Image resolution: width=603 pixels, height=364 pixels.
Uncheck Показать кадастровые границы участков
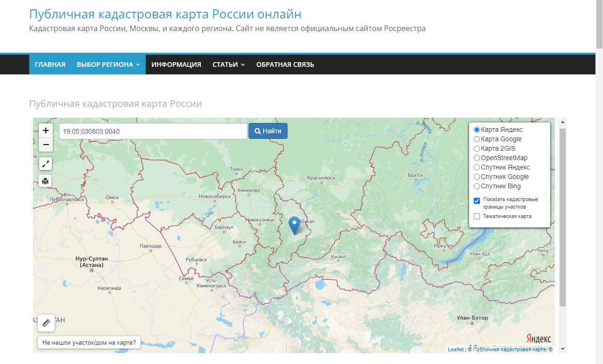coord(477,201)
